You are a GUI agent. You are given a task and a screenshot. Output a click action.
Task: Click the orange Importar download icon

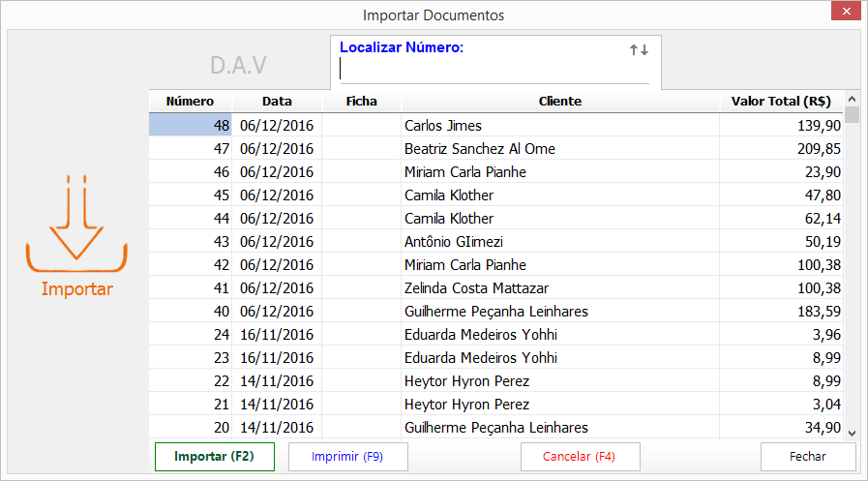click(x=76, y=224)
